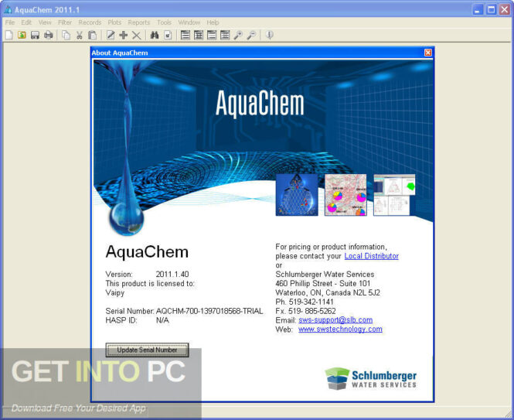This screenshot has height=420, width=514.
Task: Open the File menu
Action: [10, 22]
